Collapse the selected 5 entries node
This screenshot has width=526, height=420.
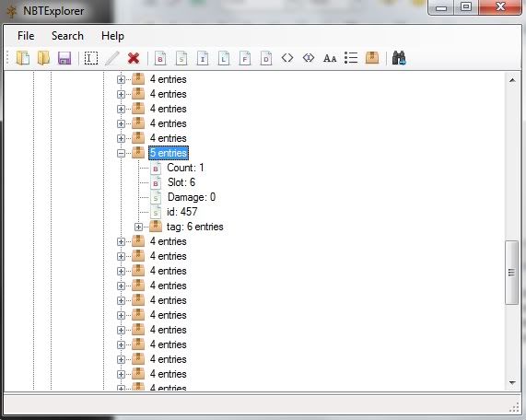click(121, 153)
